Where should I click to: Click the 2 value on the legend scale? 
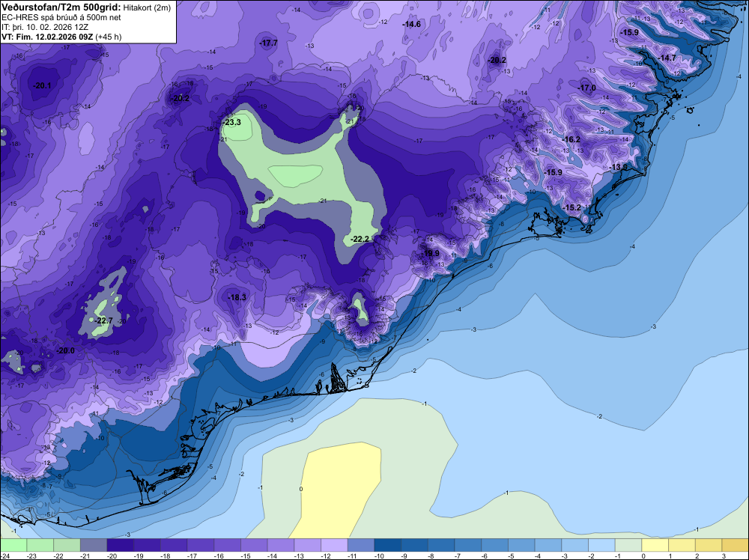tap(697, 556)
